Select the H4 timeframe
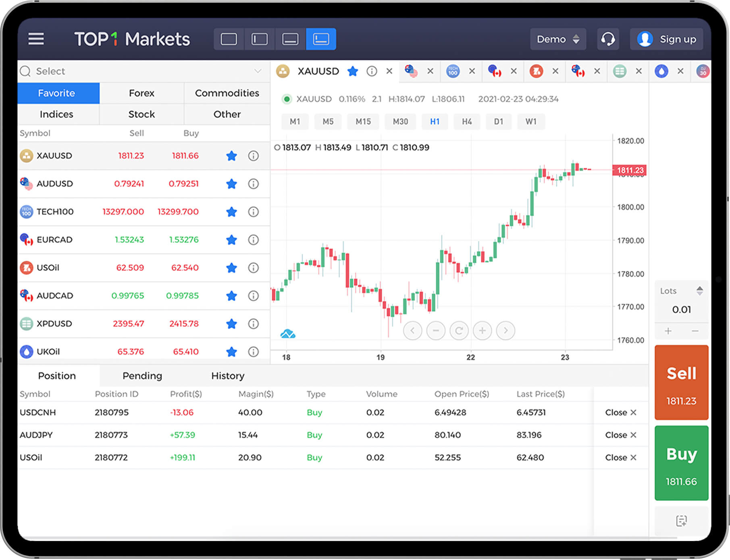This screenshot has height=560, width=730. pyautogui.click(x=466, y=121)
